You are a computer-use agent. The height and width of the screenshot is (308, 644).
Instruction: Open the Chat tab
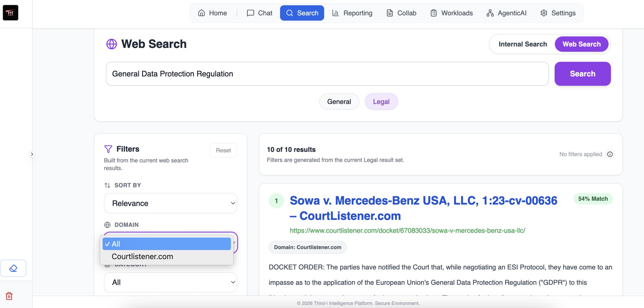click(260, 13)
